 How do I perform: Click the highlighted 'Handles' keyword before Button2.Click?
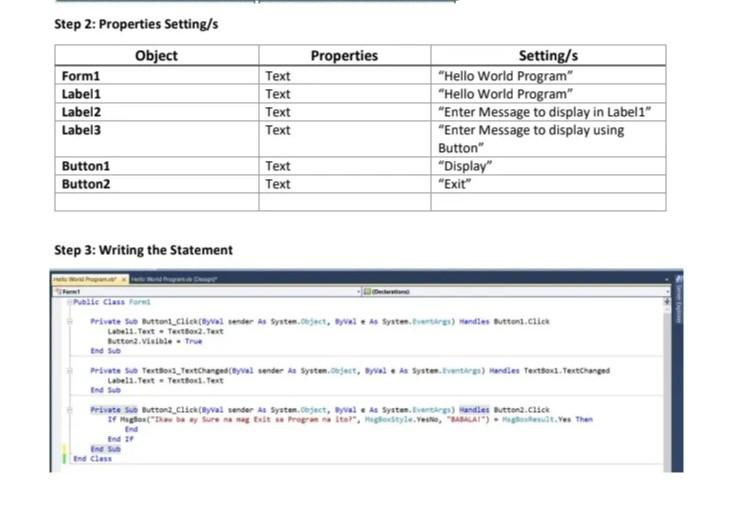click(x=474, y=410)
